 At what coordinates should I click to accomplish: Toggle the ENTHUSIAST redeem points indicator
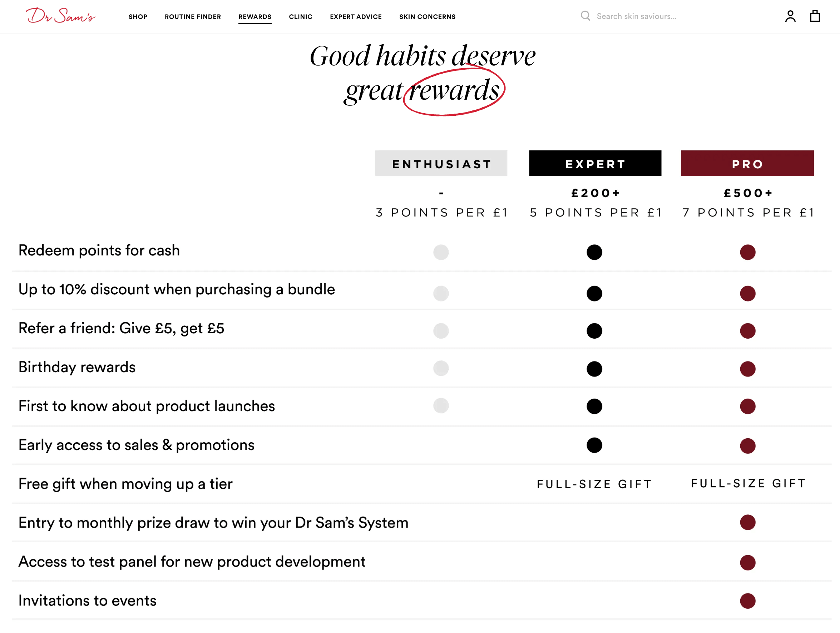(441, 251)
